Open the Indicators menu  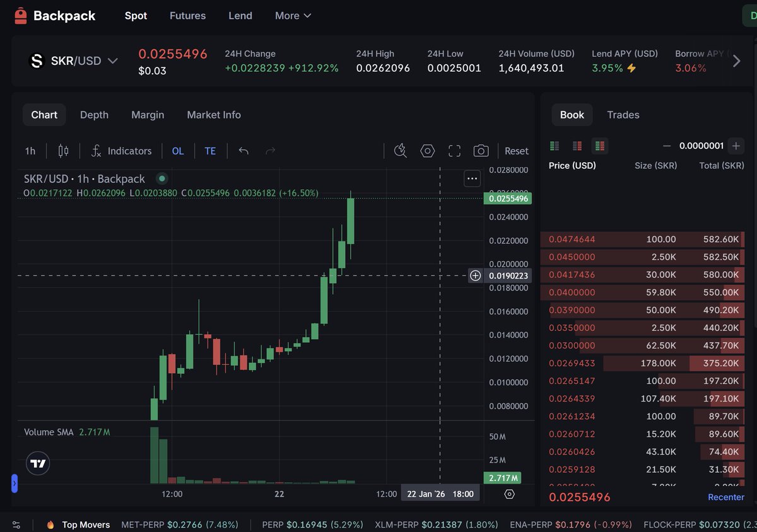[x=121, y=151]
